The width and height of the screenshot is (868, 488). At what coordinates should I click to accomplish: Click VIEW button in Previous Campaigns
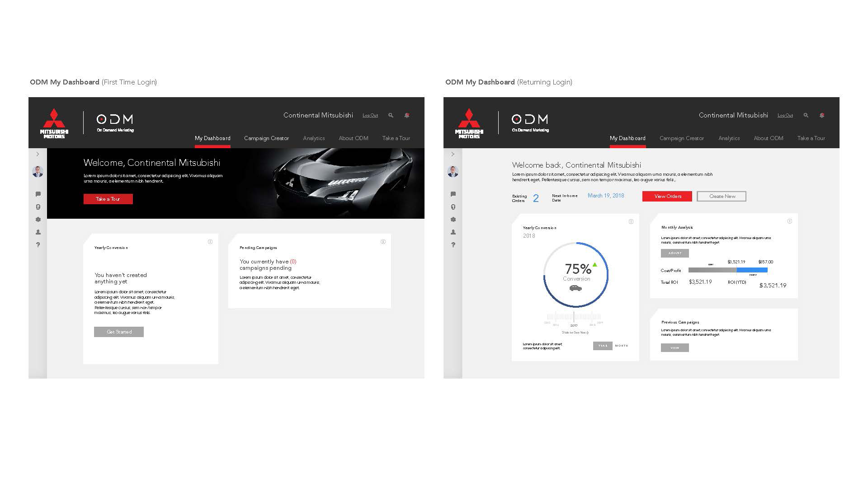point(675,347)
